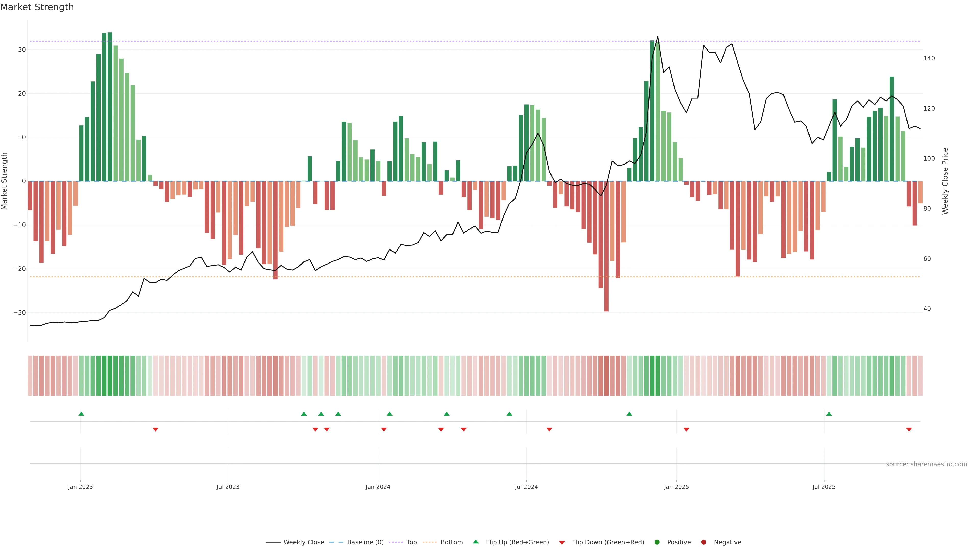
Task: Click the rightmost green Flip Up triangle marker
Action: point(829,414)
